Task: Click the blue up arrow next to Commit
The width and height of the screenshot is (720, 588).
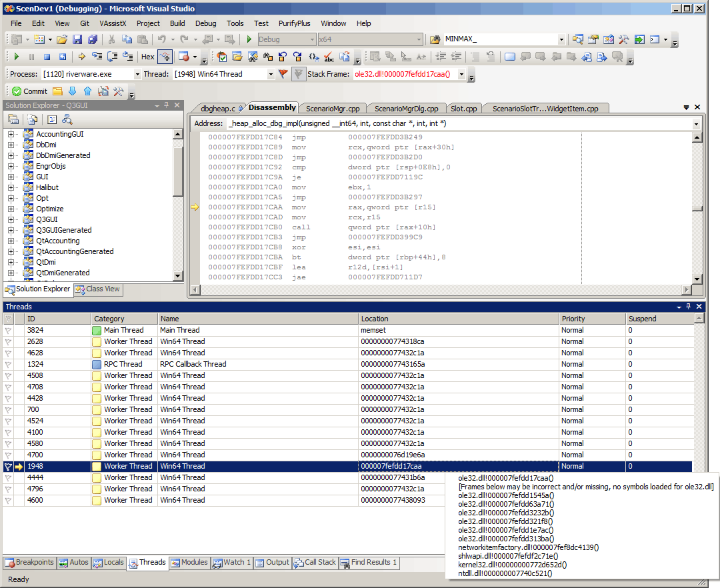Action: point(88,91)
